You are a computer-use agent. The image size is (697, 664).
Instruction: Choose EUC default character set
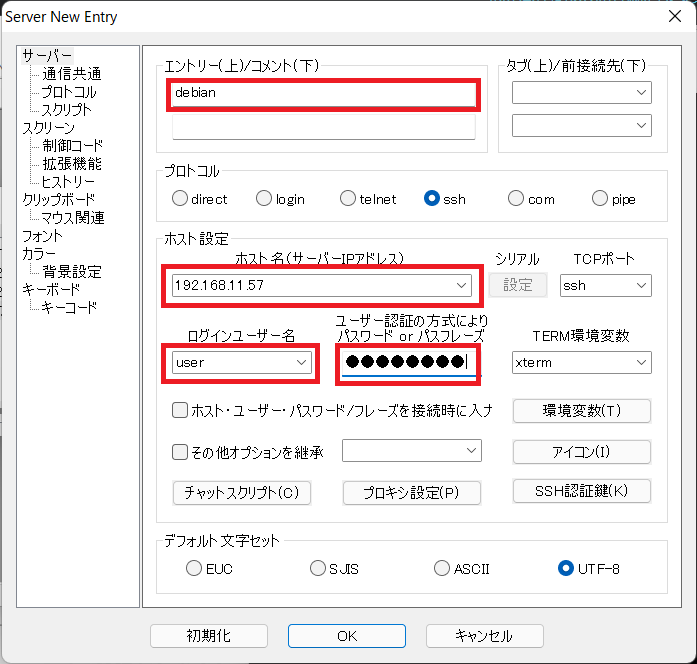194,568
